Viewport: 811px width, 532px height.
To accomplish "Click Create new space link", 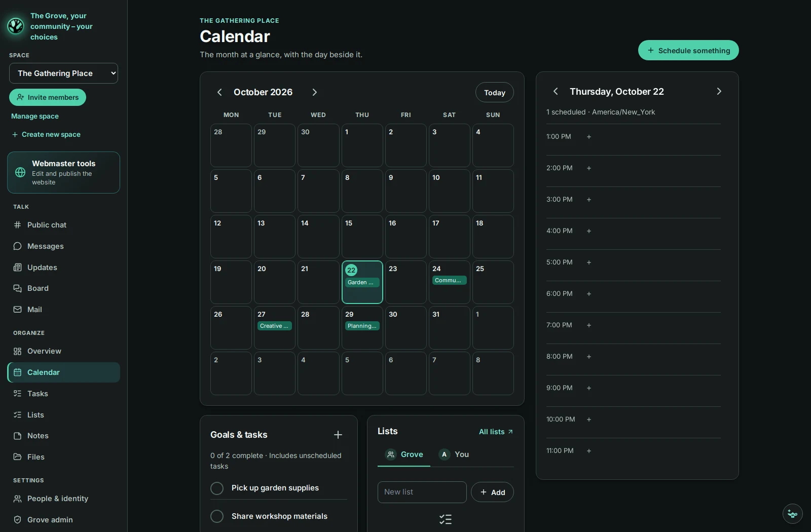I will click(46, 134).
